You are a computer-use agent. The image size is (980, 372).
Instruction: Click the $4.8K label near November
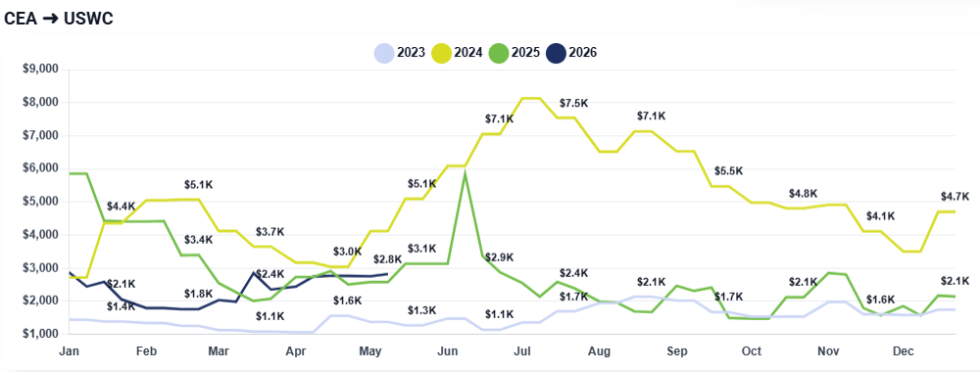click(x=804, y=194)
